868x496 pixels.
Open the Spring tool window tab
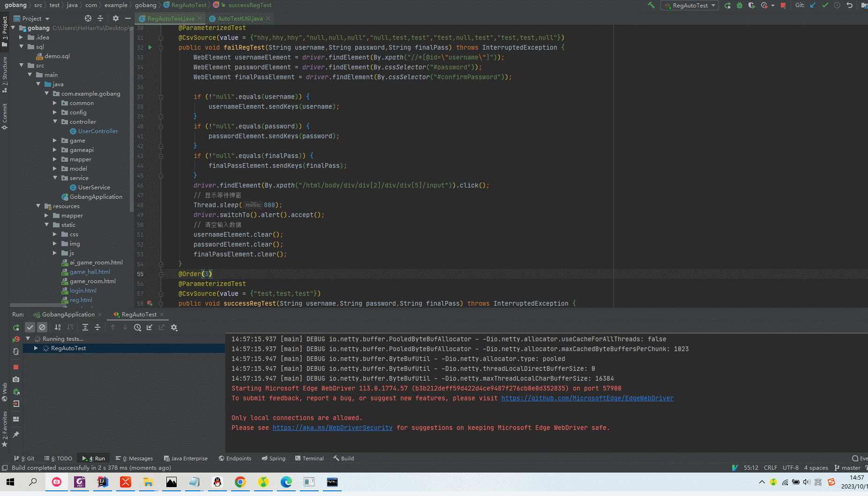pyautogui.click(x=273, y=458)
